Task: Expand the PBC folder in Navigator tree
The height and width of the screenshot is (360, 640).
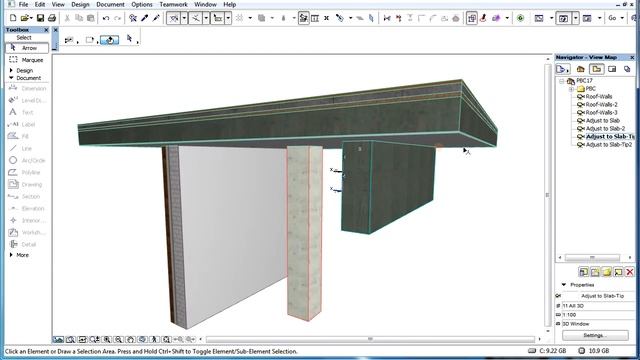Action: pos(572,89)
